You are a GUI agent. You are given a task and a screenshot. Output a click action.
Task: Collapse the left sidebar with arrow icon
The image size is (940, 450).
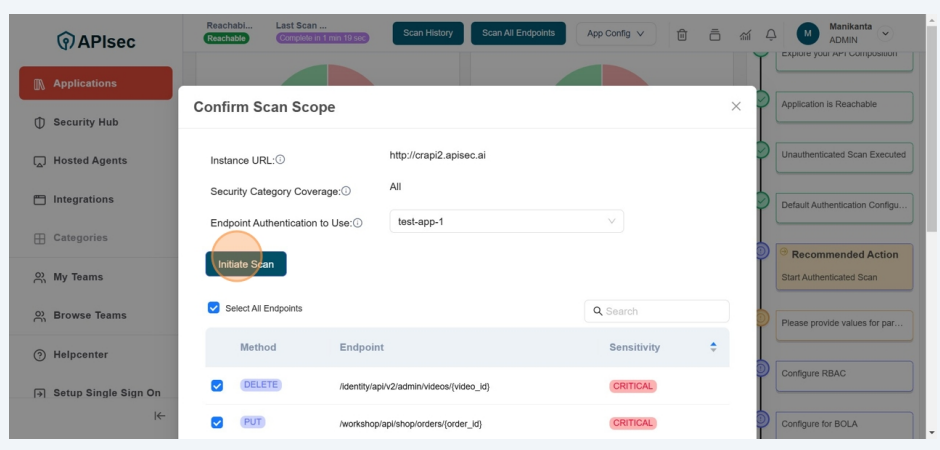[x=159, y=416]
